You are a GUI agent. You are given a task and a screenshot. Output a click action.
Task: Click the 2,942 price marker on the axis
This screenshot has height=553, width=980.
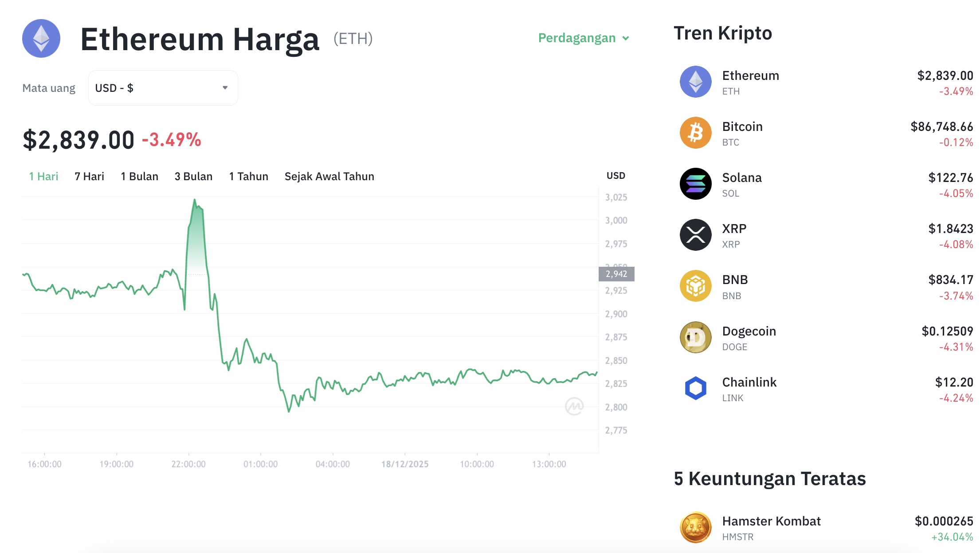coord(617,274)
